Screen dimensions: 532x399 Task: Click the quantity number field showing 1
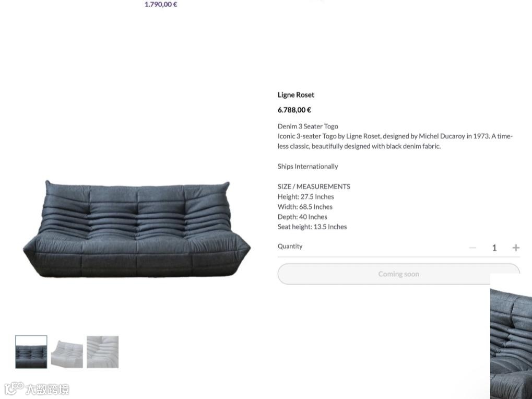coord(494,248)
